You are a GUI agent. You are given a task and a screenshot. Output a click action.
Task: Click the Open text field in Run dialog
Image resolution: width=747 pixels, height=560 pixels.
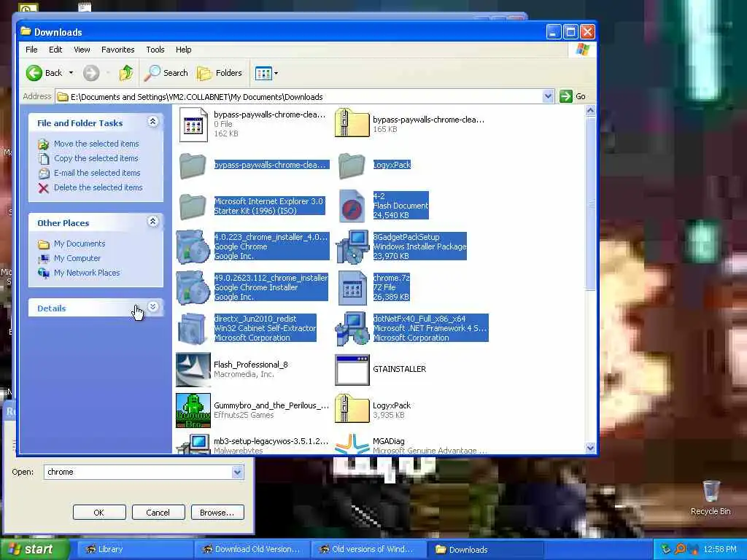[138, 472]
